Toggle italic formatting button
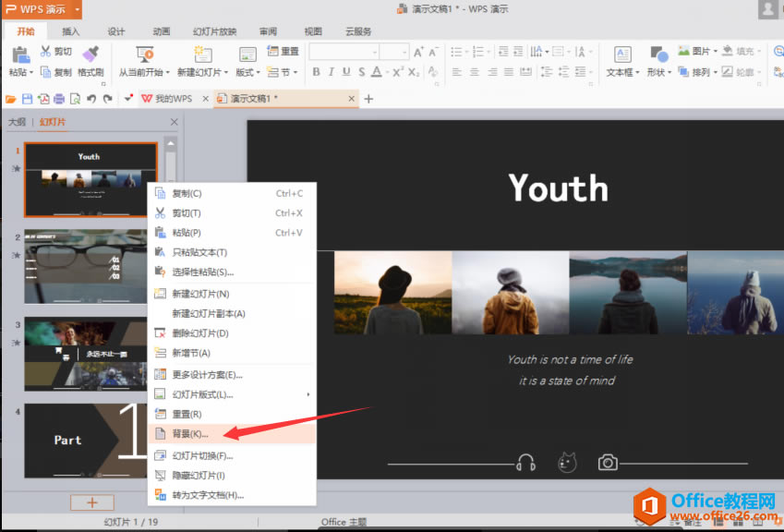 pyautogui.click(x=331, y=72)
